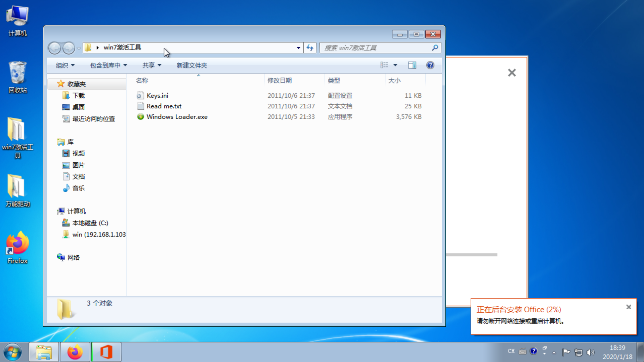Select 库 in the navigation pane
644x362 pixels.
(x=70, y=142)
